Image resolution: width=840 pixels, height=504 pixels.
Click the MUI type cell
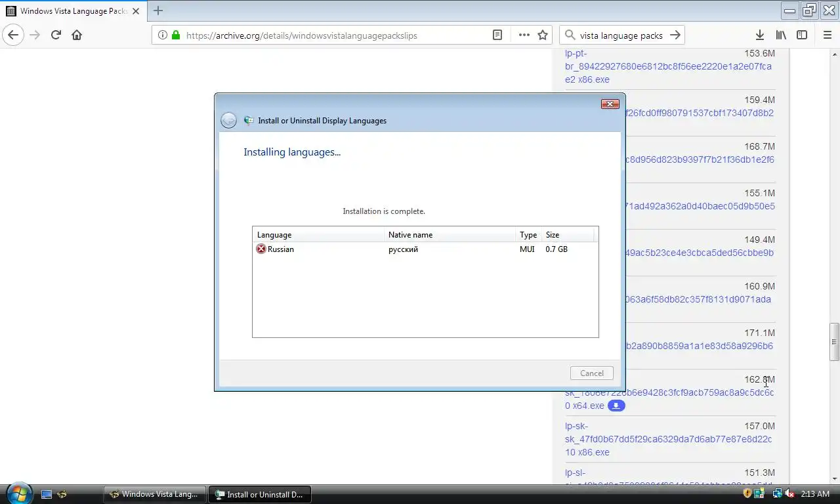coord(527,249)
